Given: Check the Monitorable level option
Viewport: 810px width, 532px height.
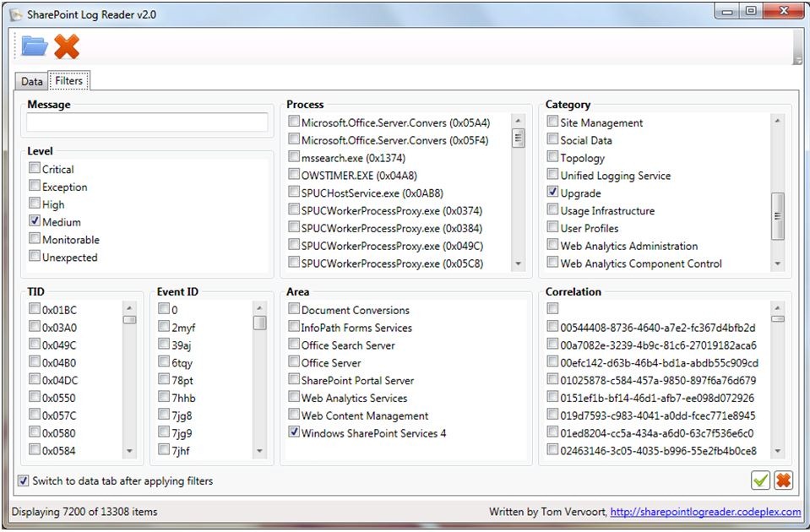Looking at the screenshot, I should click(x=35, y=239).
